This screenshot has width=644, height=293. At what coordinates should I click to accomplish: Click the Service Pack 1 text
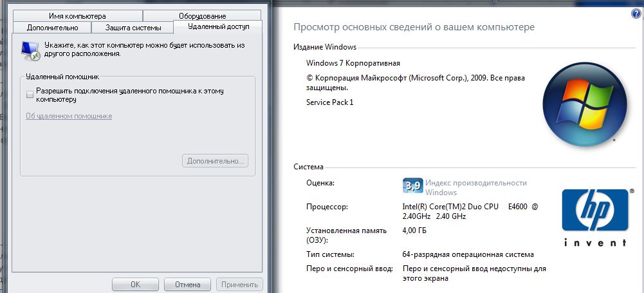point(330,102)
